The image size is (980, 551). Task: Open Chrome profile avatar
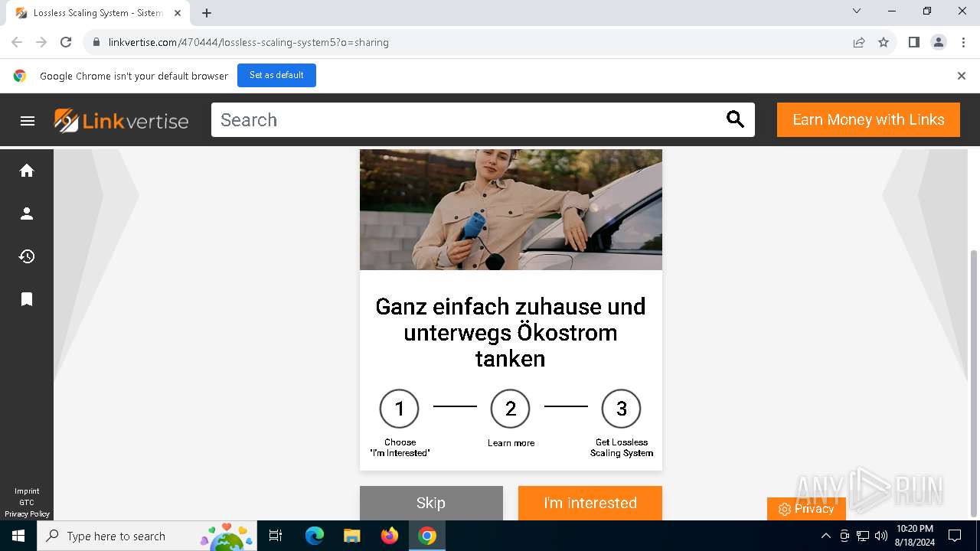(x=939, y=42)
